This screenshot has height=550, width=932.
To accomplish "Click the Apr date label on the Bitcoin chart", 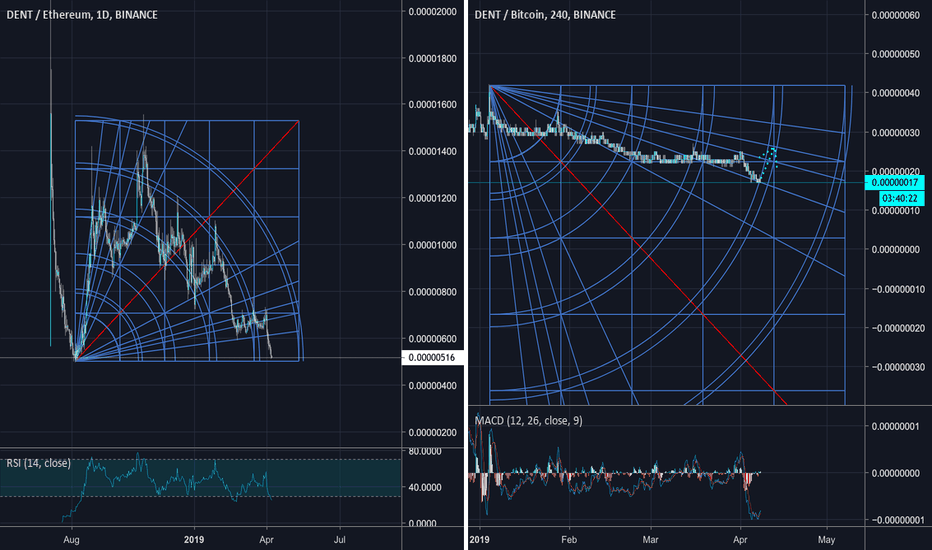I will click(x=740, y=540).
